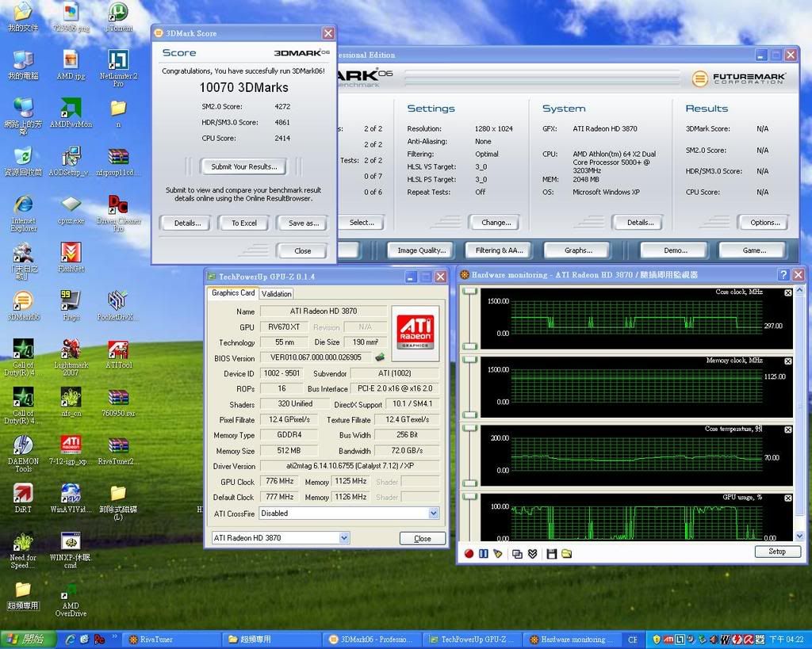Open Image Quality in 3DMark06
812x649 pixels.
pos(421,250)
